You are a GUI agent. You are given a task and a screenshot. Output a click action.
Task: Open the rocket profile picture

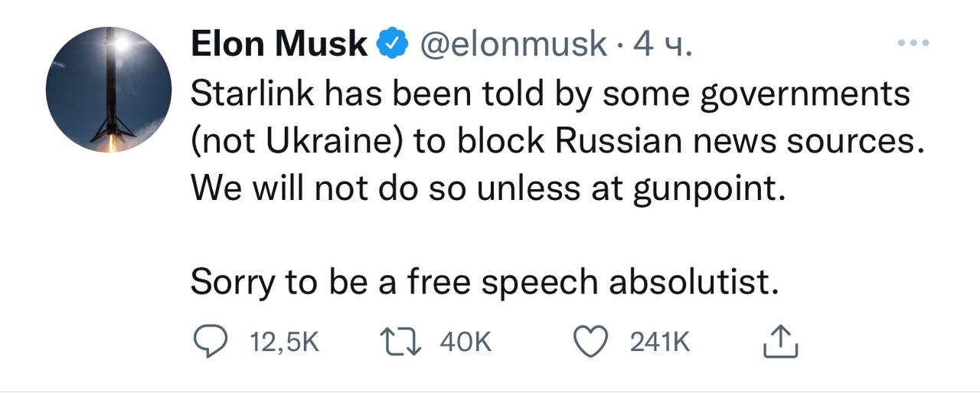click(x=109, y=90)
